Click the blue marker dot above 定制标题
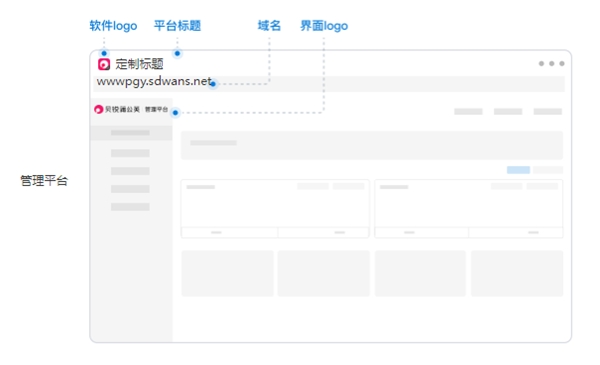 [177, 53]
